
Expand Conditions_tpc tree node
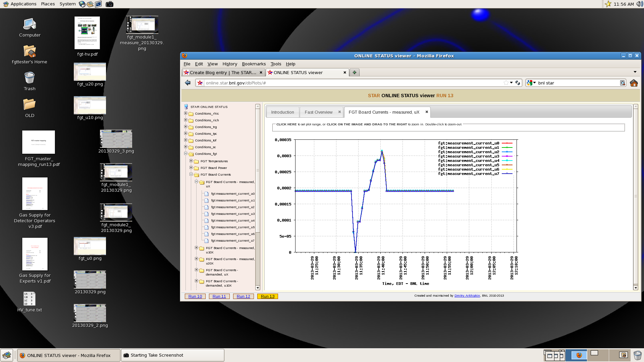click(185, 133)
